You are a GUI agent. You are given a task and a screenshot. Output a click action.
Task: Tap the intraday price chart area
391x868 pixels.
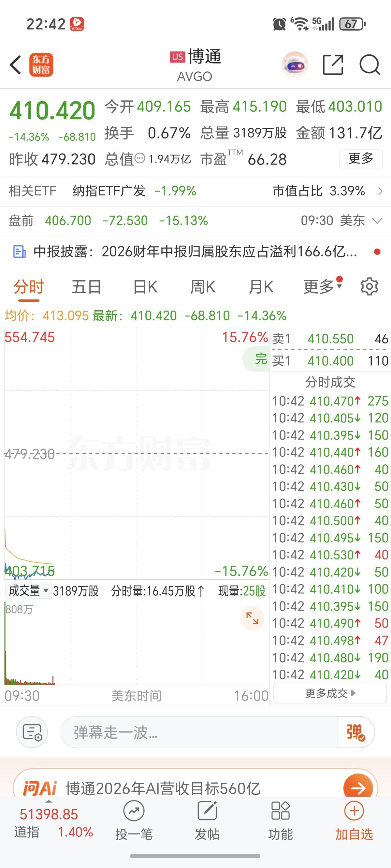coord(137,453)
